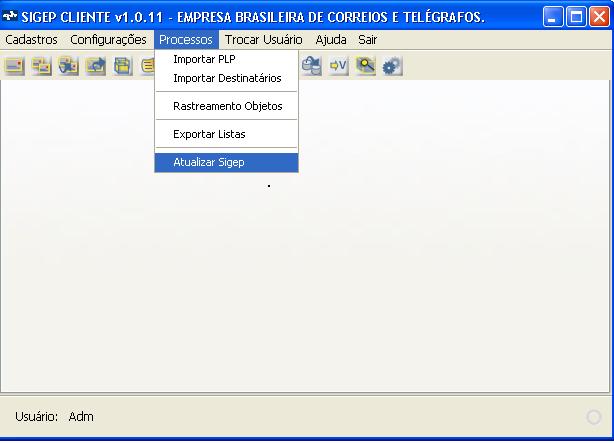Click Atualizar Sigep in the menu
This screenshot has height=443, width=614.
click(x=226, y=162)
